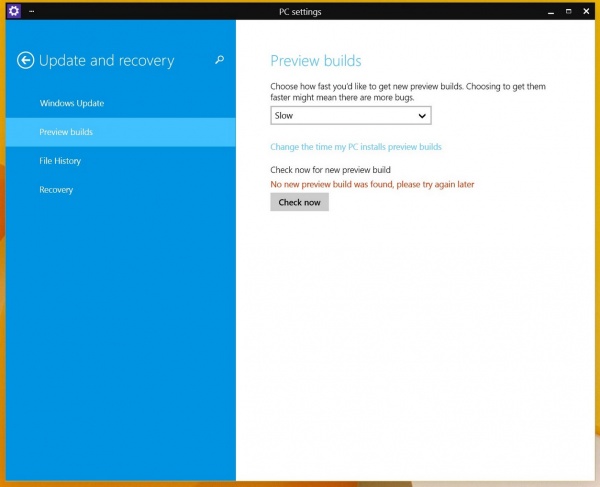The height and width of the screenshot is (487, 600).
Task: Click the Update and recovery heading
Action: coord(106,61)
